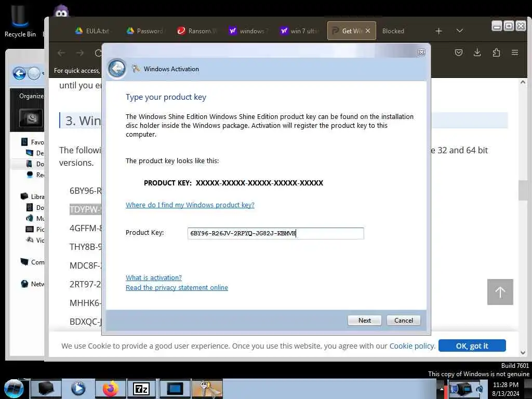Click the system tray volume speaker icon
The image size is (532, 399).
tap(480, 389)
